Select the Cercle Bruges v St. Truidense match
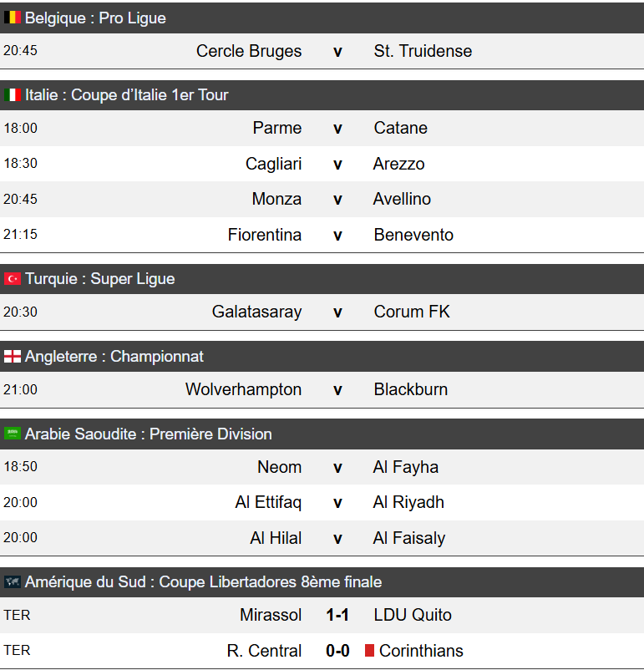644x670 pixels. 322,51
